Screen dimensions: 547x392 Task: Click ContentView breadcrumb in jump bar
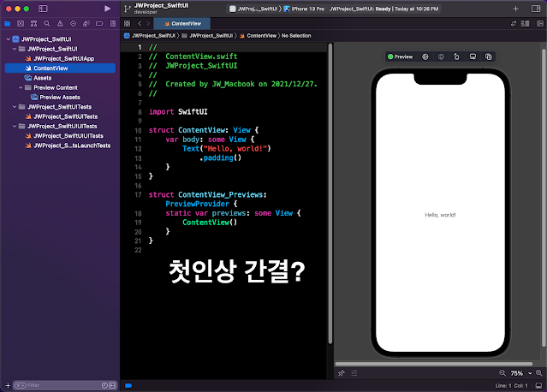point(259,36)
